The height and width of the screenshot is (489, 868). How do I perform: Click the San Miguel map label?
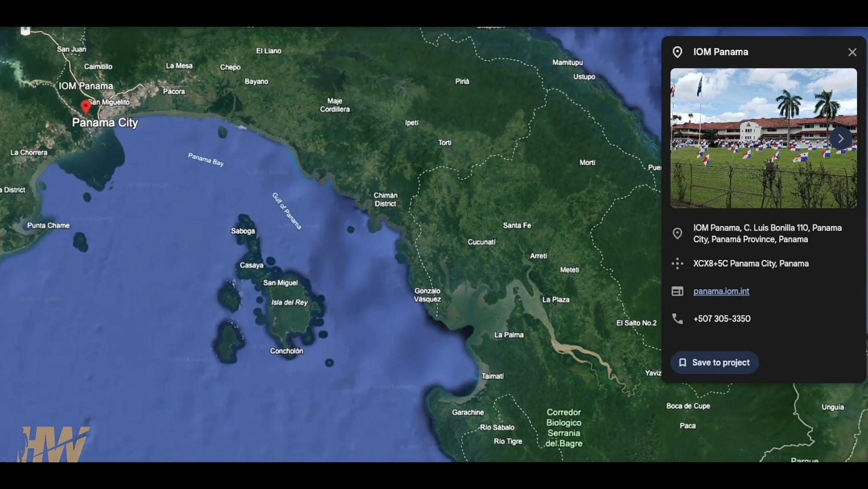pos(280,283)
